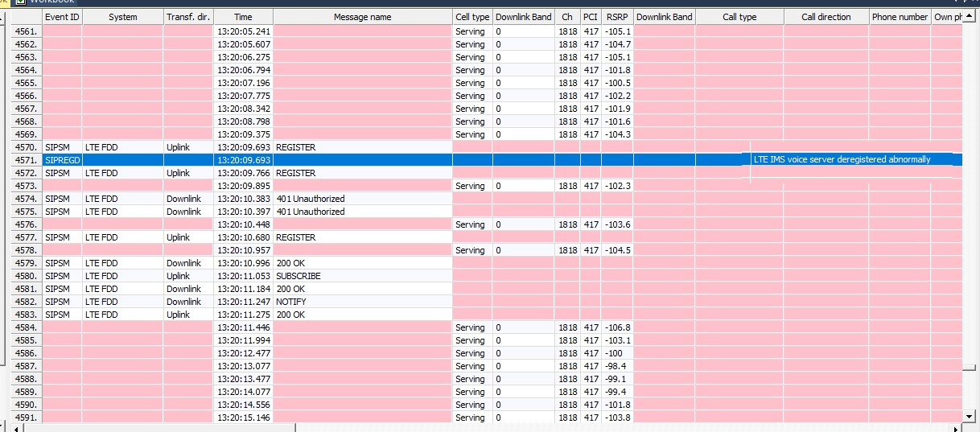980x432 pixels.
Task: Select the SIPREGD event cell
Action: 62,160
